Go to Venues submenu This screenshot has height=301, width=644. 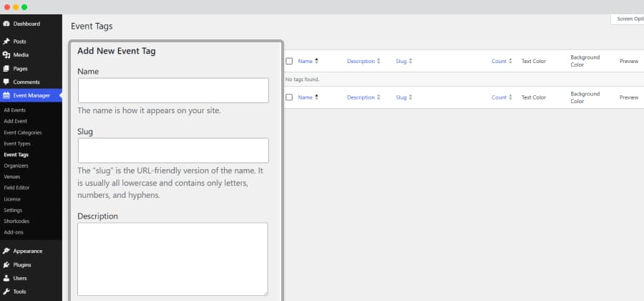12,177
